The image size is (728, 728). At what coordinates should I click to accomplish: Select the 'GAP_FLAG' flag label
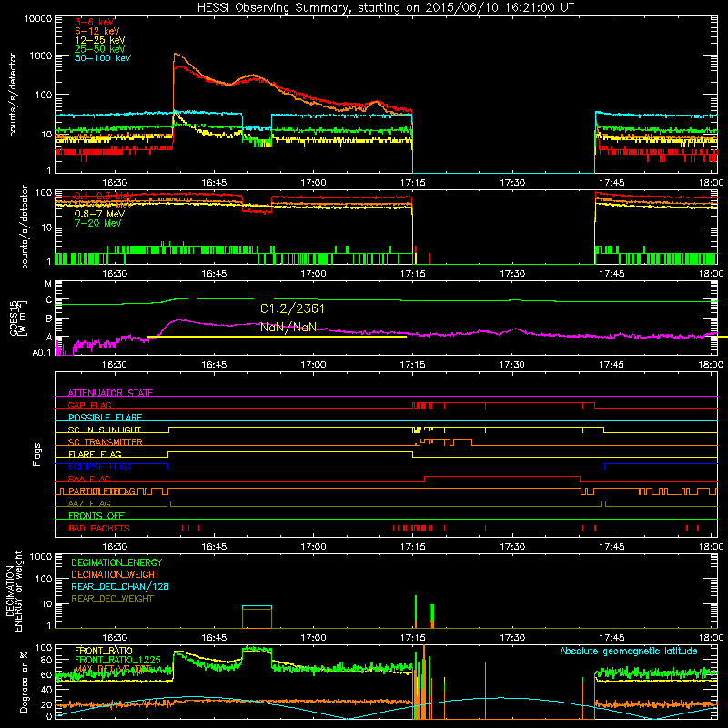click(x=89, y=405)
